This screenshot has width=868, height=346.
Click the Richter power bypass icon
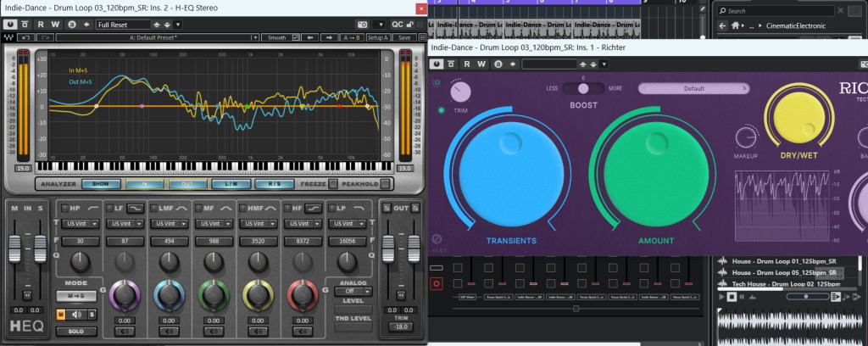(x=437, y=82)
